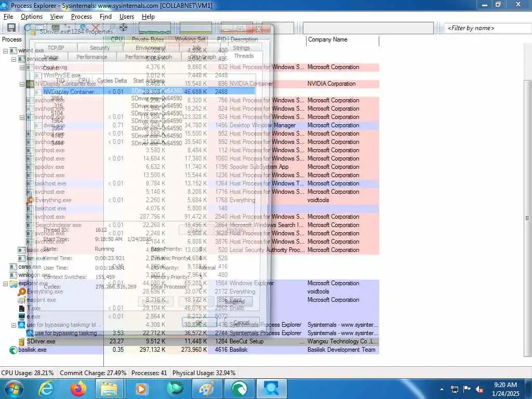
Task: Click the e.exe process icon
Action: (22, 316)
